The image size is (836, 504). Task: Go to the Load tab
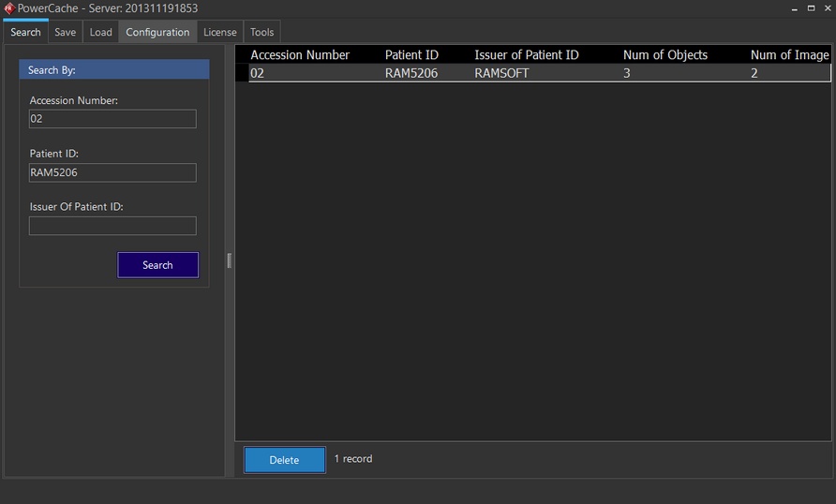[100, 32]
